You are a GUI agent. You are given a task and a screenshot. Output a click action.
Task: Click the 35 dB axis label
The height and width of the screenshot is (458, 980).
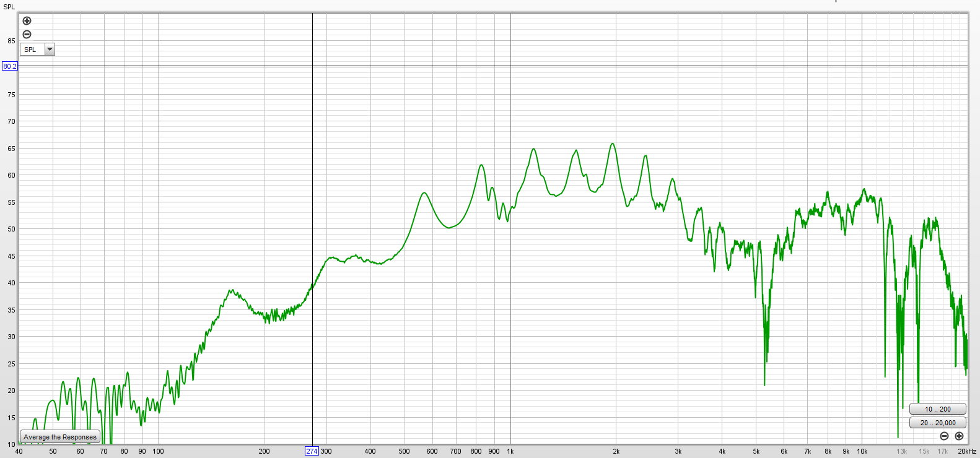pos(11,310)
